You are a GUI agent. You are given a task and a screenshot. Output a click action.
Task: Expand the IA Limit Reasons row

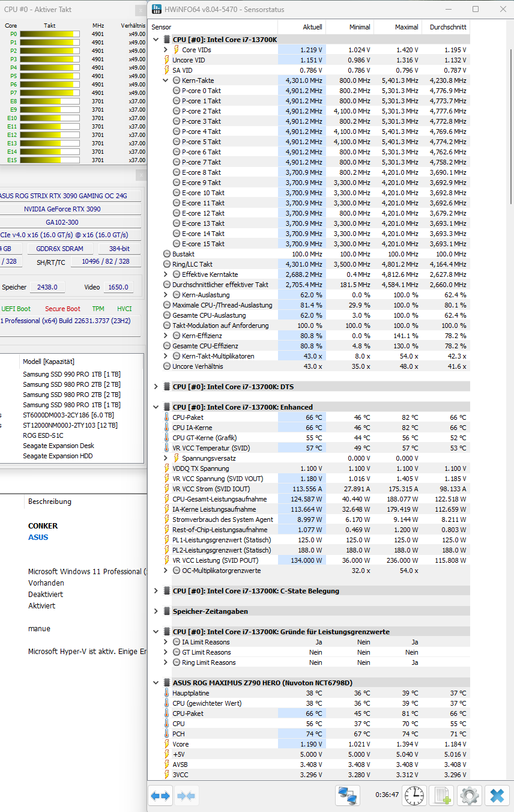tap(166, 642)
